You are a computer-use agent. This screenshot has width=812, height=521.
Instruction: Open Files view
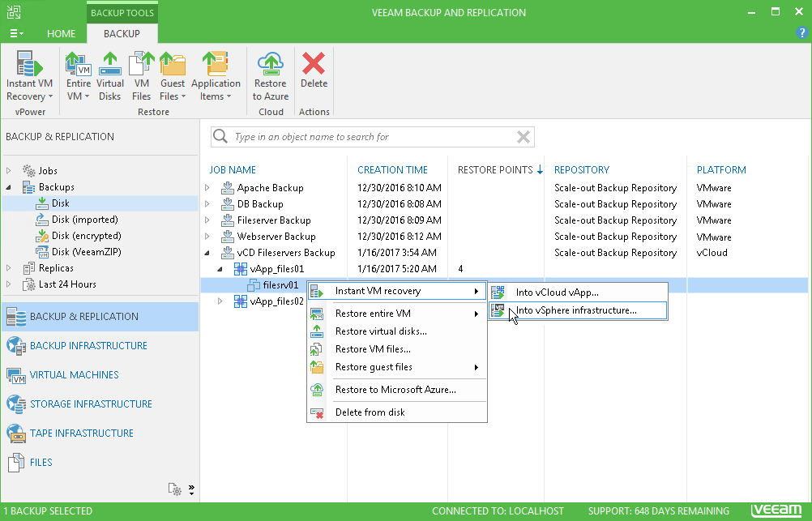(100, 462)
